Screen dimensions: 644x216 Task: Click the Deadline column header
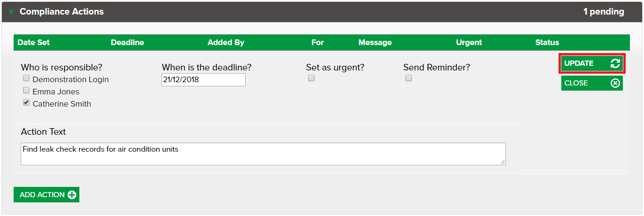click(127, 42)
